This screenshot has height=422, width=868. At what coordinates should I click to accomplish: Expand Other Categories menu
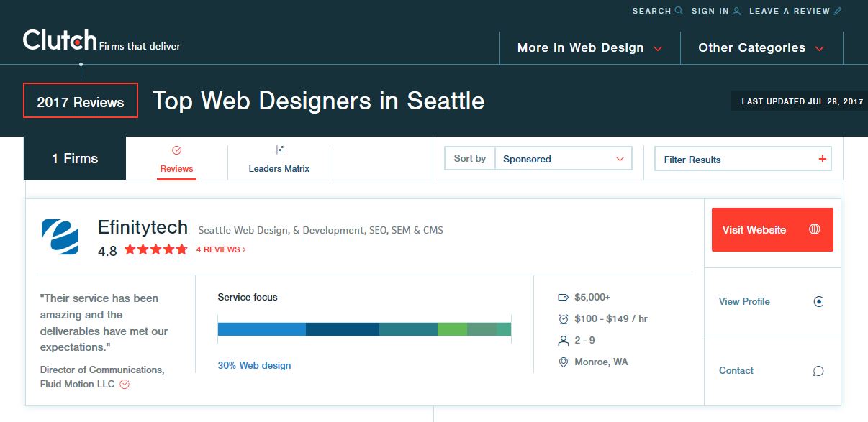[x=761, y=48]
